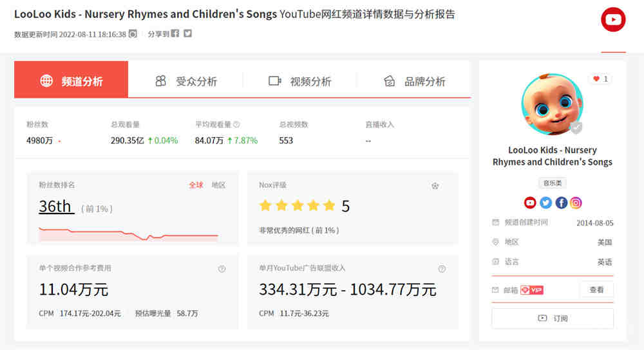The image size is (644, 350).
Task: Click the LooLoo Kids channel name in sidebar
Action: 553,156
